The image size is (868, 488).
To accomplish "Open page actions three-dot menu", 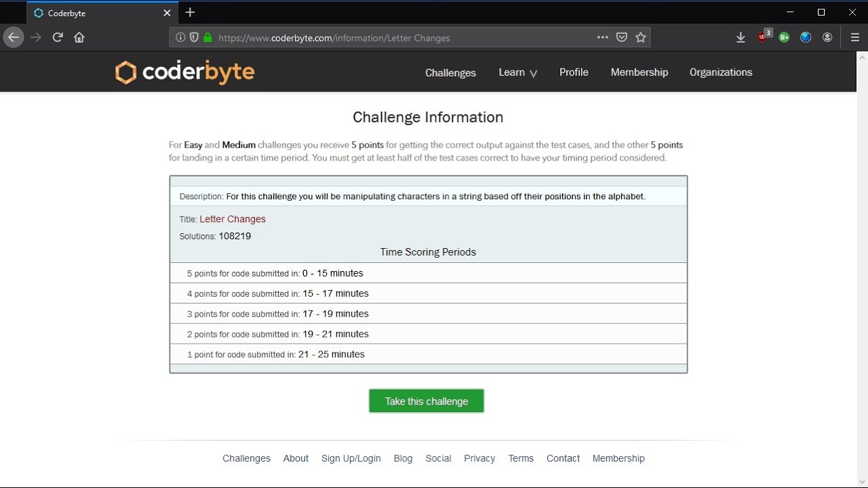I will [x=603, y=37].
